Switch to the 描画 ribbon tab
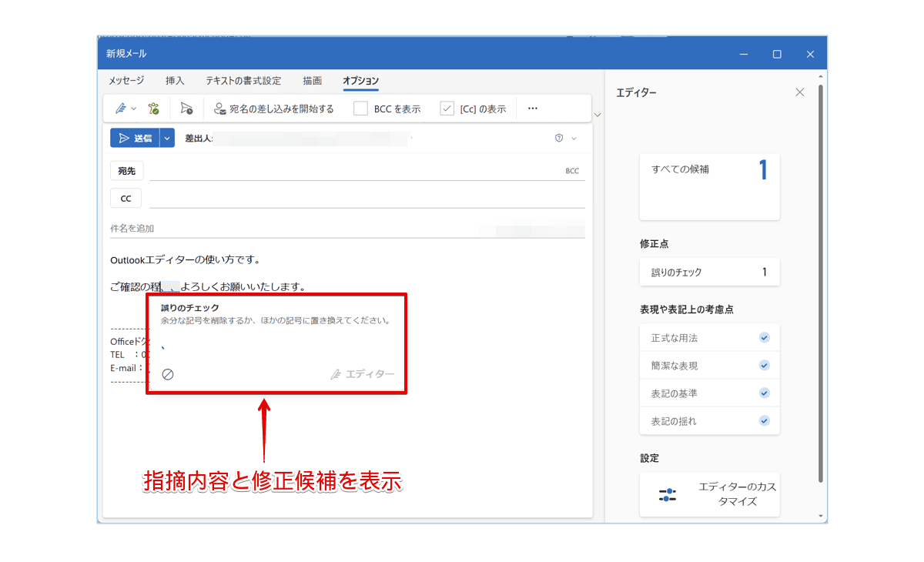This screenshot has height=562, width=924. [312, 80]
